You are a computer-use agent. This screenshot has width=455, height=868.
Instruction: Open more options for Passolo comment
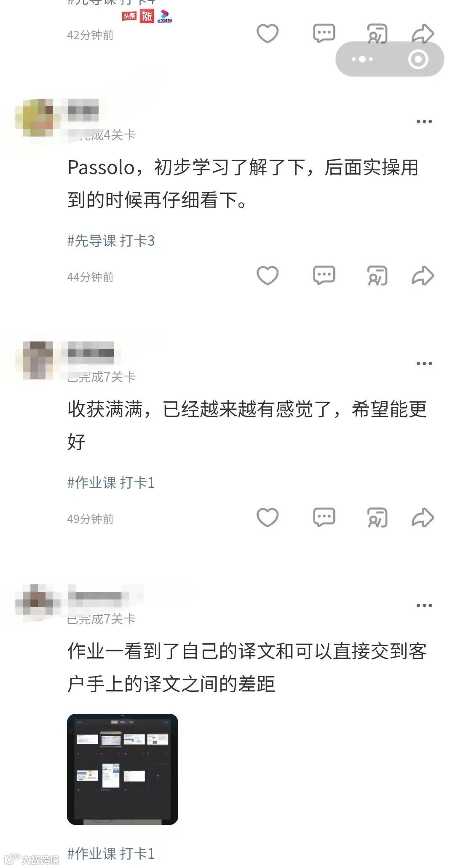[424, 121]
